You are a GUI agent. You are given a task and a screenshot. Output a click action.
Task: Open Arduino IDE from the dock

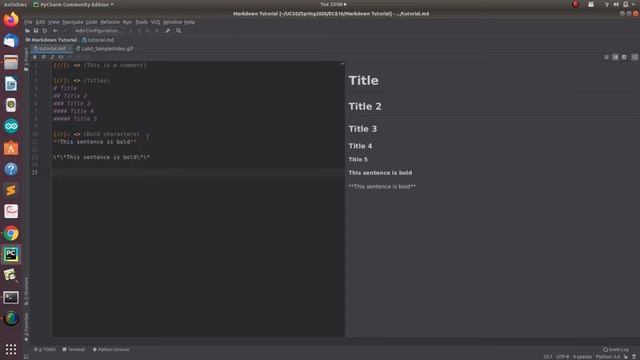coord(11,126)
